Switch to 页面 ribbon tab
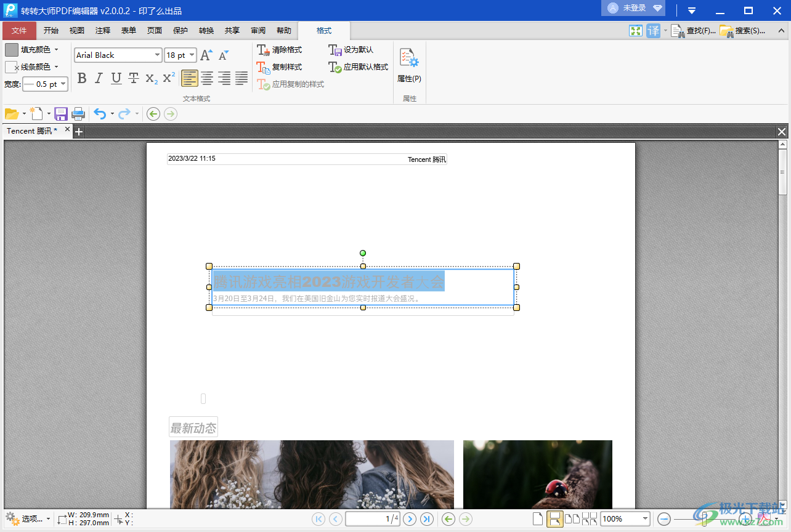791x532 pixels. pyautogui.click(x=155, y=31)
